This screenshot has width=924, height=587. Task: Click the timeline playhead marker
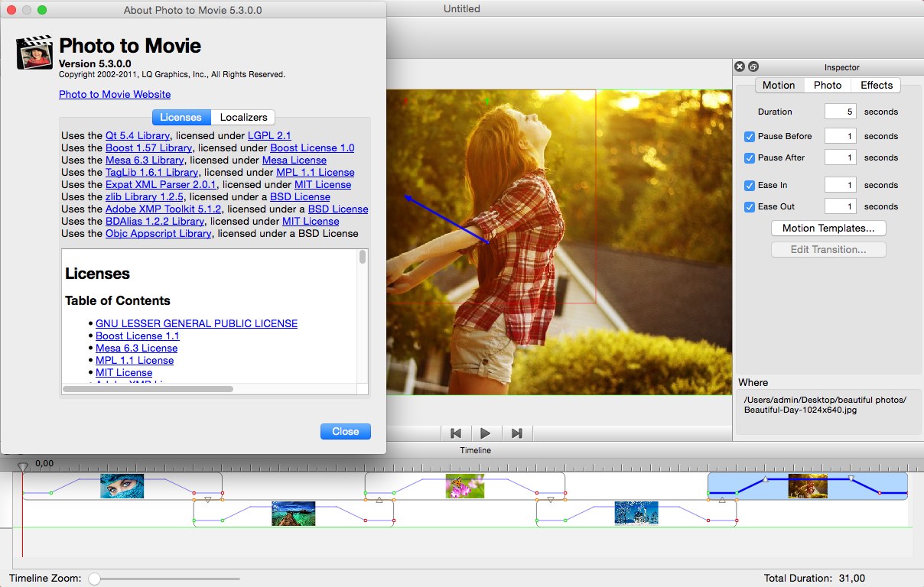(x=23, y=466)
